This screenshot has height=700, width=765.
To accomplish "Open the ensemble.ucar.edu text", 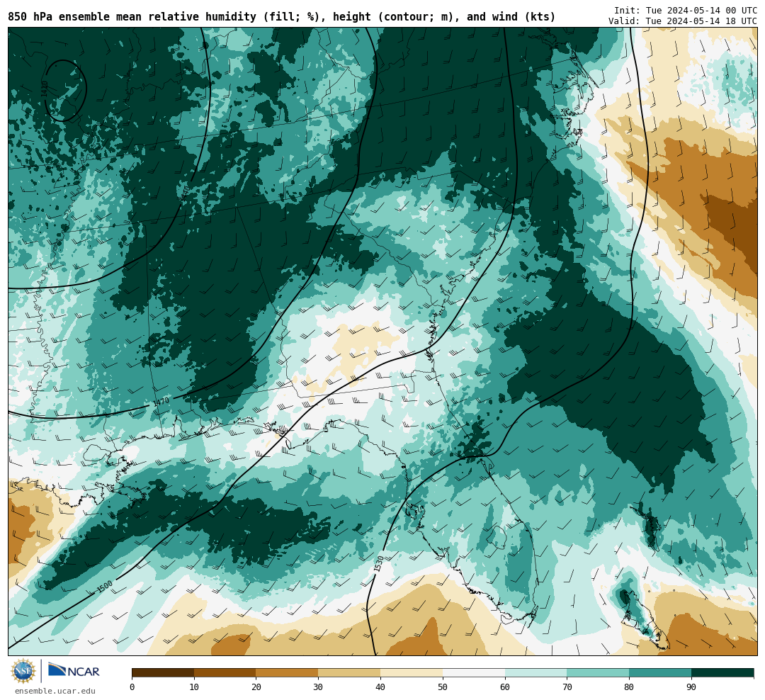I will pos(55,691).
